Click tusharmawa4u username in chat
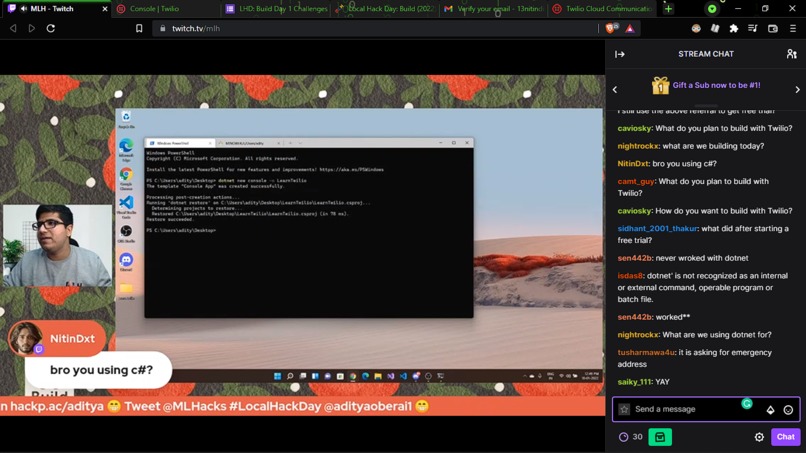Image resolution: width=806 pixels, height=453 pixels. 646,352
